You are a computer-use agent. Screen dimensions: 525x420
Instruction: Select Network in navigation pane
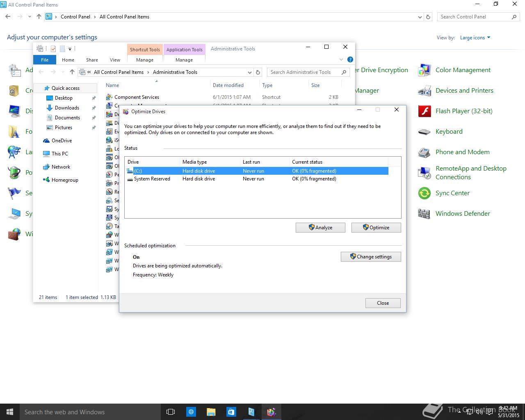61,167
